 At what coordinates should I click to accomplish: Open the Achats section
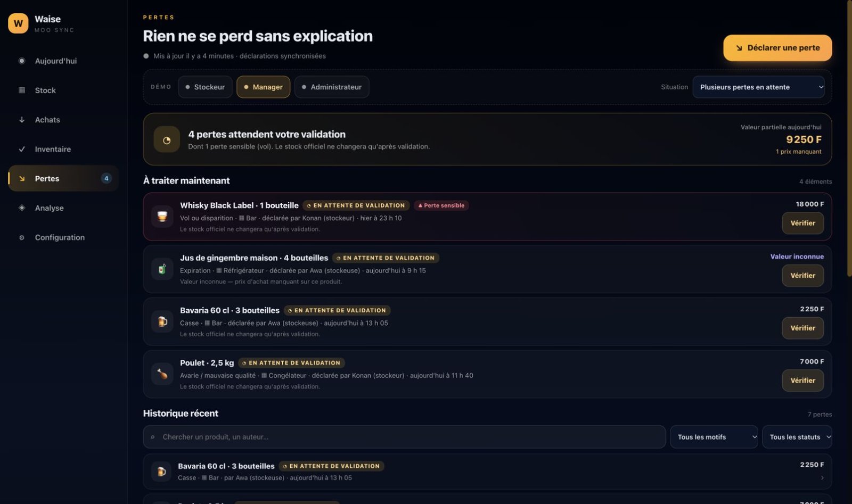(x=63, y=120)
